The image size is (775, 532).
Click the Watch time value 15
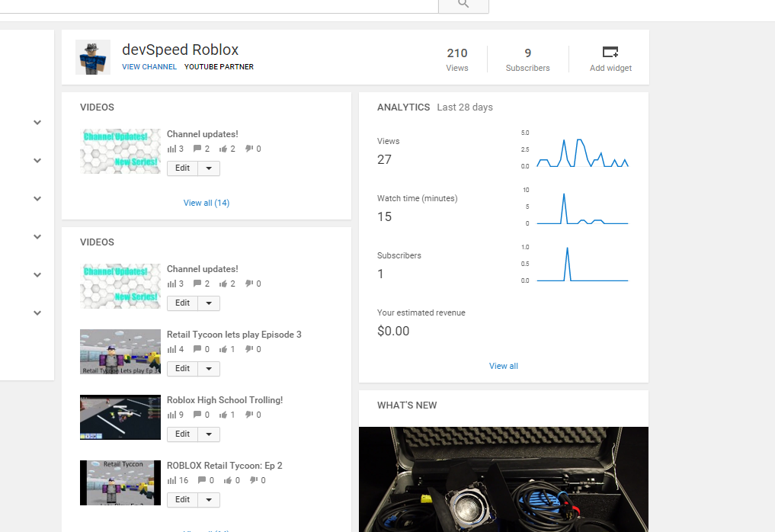pyautogui.click(x=384, y=216)
